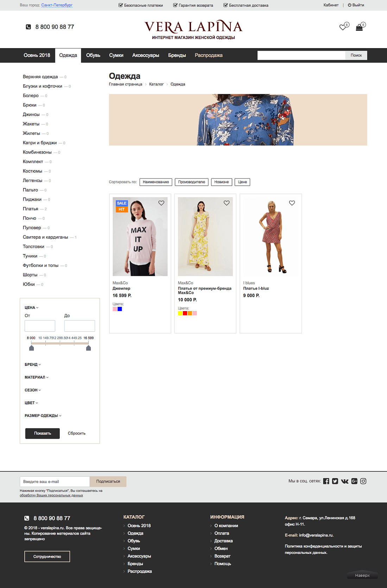Open the VK social network icon
The height and width of the screenshot is (588, 387).
tap(345, 481)
